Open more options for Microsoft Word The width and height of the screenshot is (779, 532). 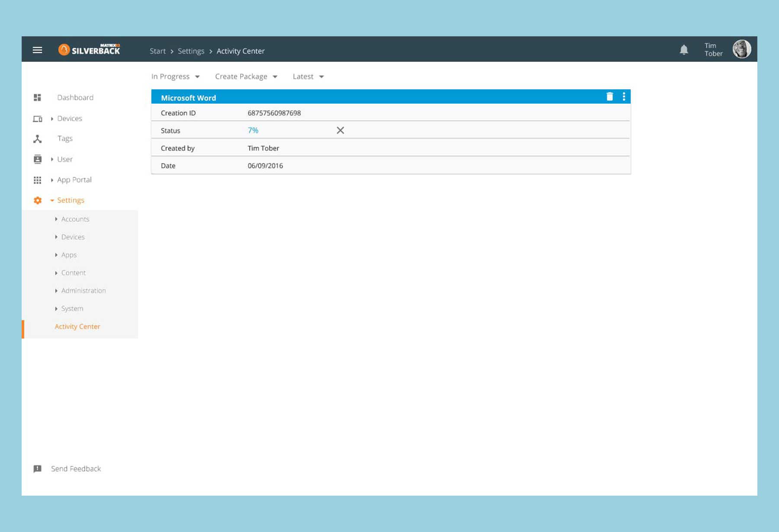coord(624,96)
